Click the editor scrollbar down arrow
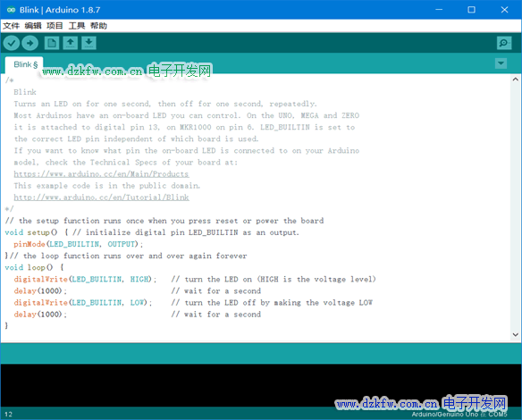The height and width of the screenshot is (420, 522). click(x=516, y=334)
